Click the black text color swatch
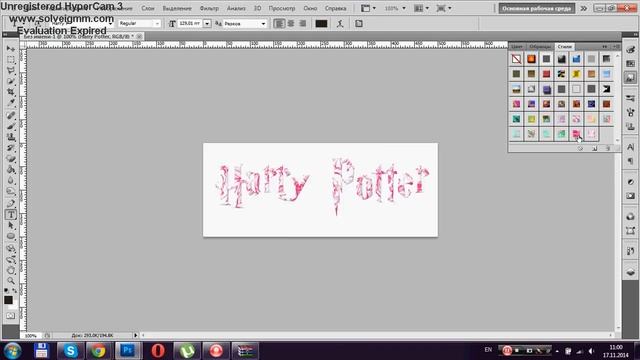The image size is (640, 360). 321,24
